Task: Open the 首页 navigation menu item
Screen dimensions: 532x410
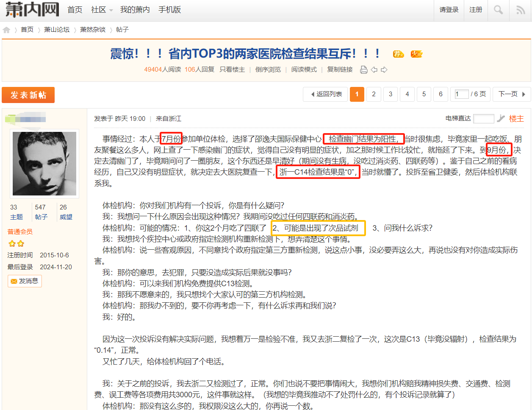Action: (x=75, y=10)
